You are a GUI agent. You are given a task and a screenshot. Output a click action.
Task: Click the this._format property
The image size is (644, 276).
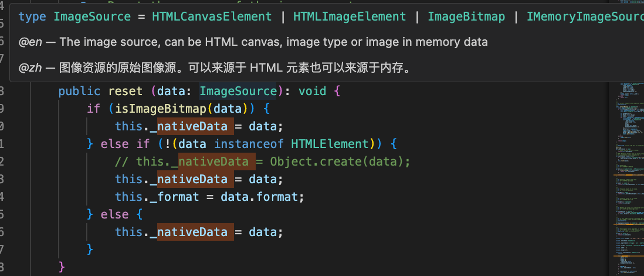[x=156, y=197]
